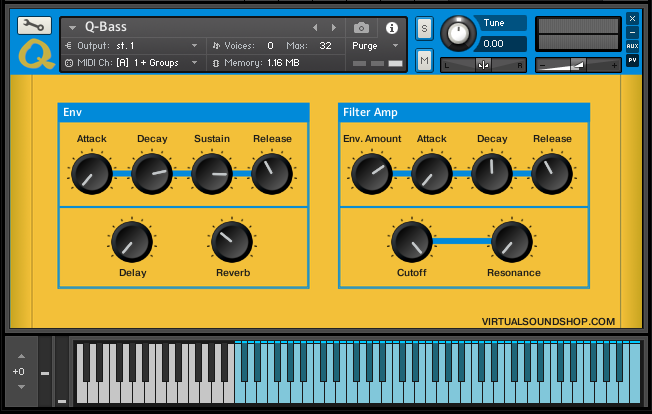Go to previous instrument with left arrow

click(317, 27)
